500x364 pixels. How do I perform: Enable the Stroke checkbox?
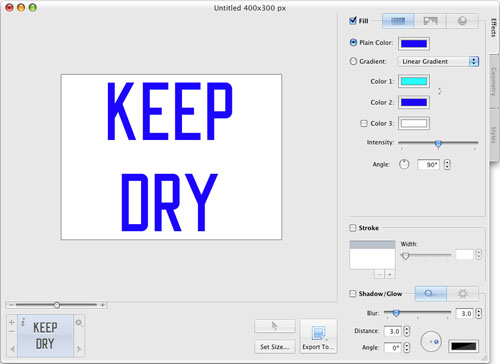353,228
